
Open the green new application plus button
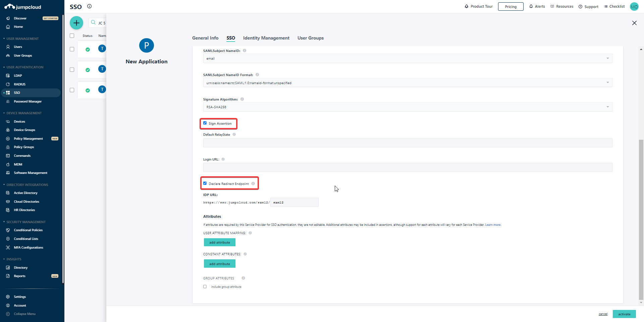76,23
